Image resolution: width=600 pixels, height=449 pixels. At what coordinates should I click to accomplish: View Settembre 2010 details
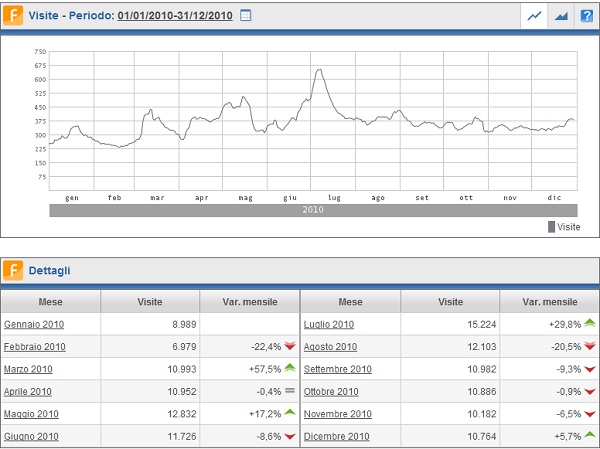[337, 369]
